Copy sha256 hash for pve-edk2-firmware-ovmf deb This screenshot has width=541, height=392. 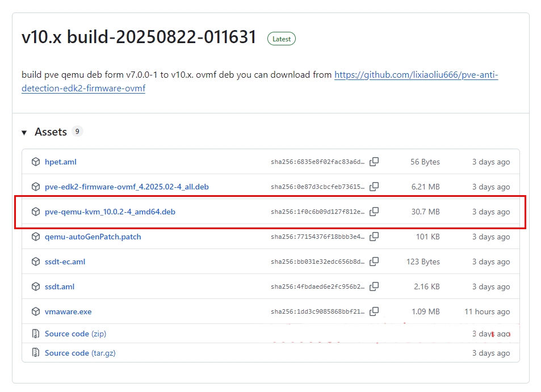[374, 187]
